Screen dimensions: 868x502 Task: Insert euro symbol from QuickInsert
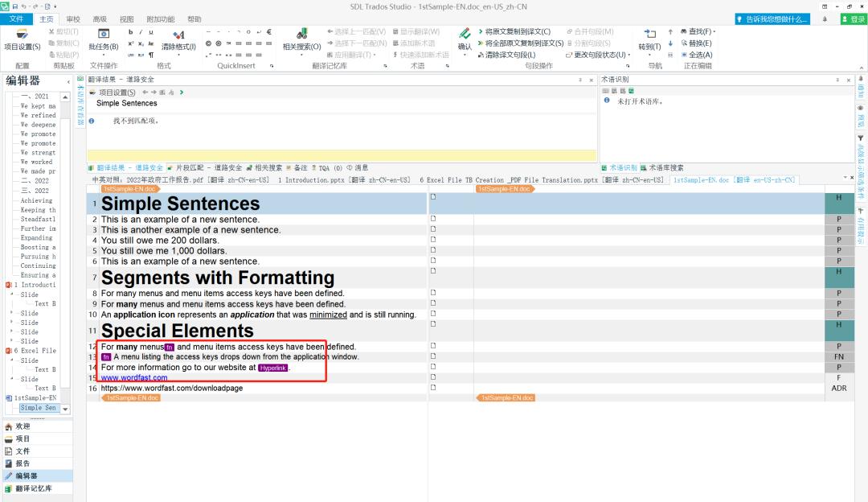point(268,31)
